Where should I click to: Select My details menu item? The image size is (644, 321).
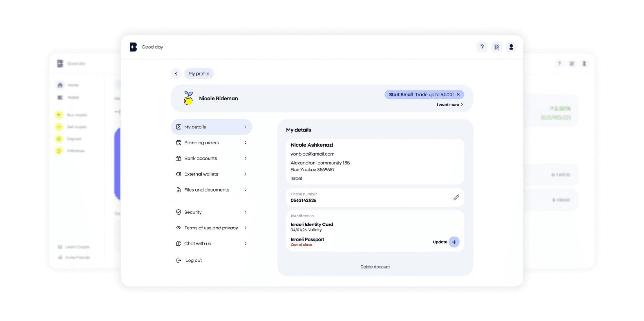(x=211, y=127)
